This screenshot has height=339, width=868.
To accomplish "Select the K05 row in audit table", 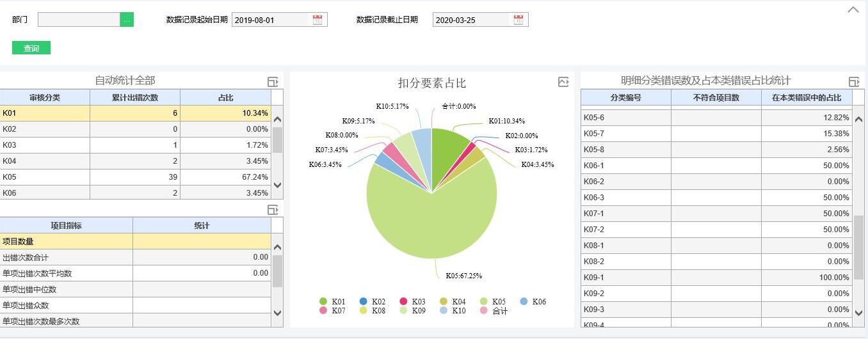I will 135,177.
